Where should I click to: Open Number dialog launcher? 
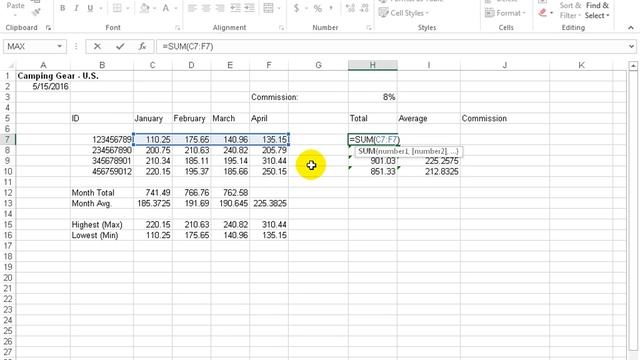point(369,28)
